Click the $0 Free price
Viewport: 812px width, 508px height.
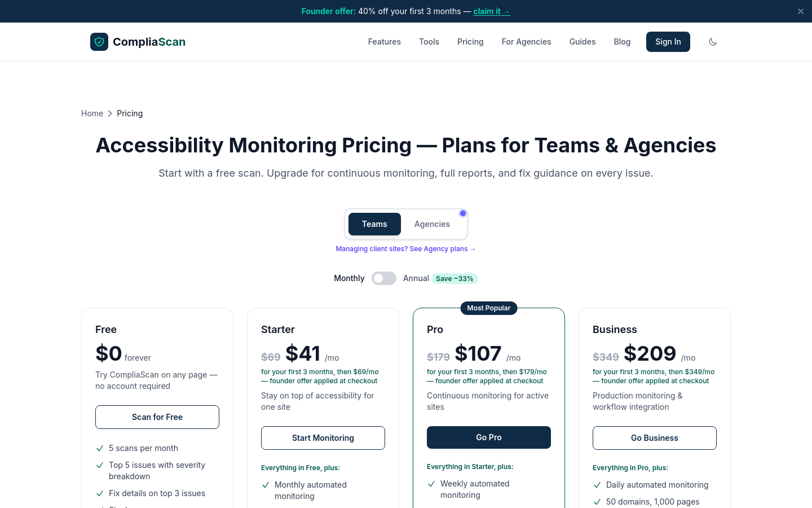click(109, 353)
